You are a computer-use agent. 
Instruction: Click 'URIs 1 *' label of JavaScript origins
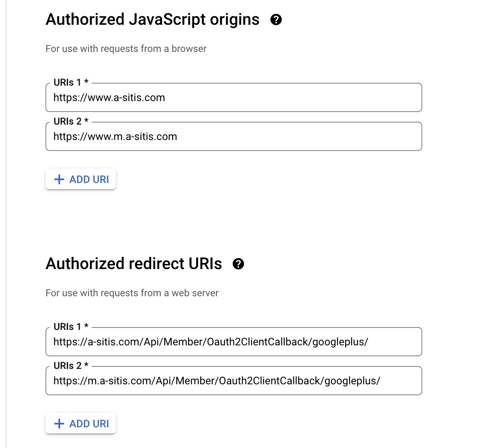point(71,82)
